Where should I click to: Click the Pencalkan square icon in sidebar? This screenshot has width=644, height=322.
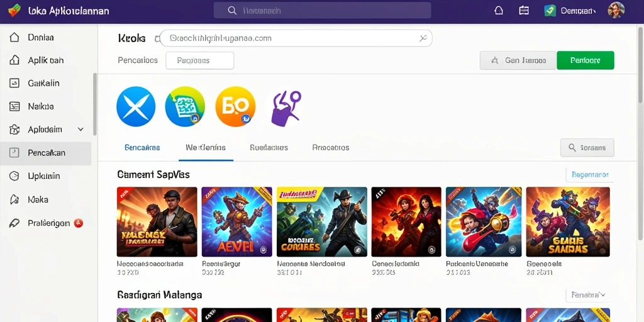pyautogui.click(x=14, y=153)
